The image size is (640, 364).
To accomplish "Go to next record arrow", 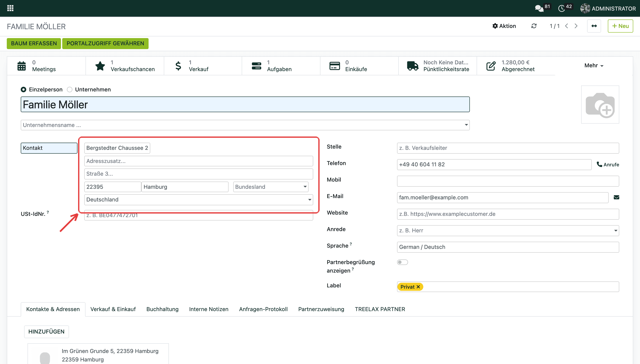I will [576, 26].
